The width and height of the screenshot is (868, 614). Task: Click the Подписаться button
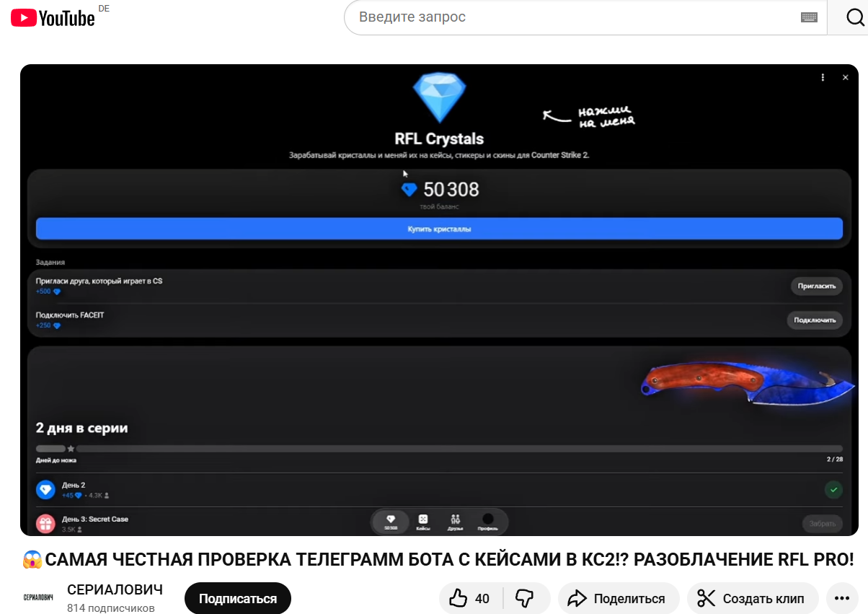coord(238,599)
